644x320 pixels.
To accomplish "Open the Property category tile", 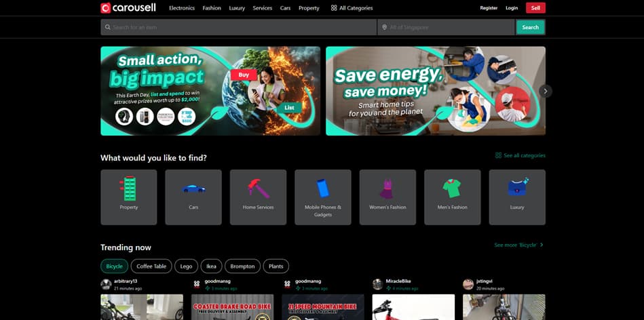I will (128, 197).
